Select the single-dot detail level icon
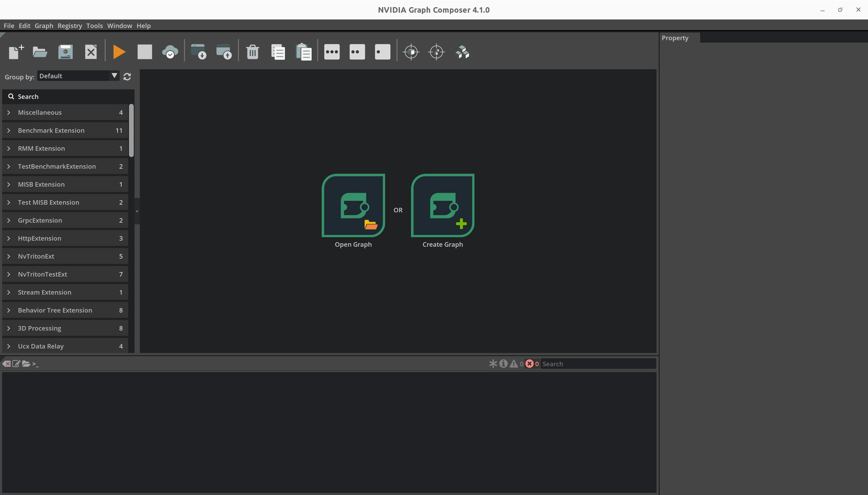 [x=382, y=52]
